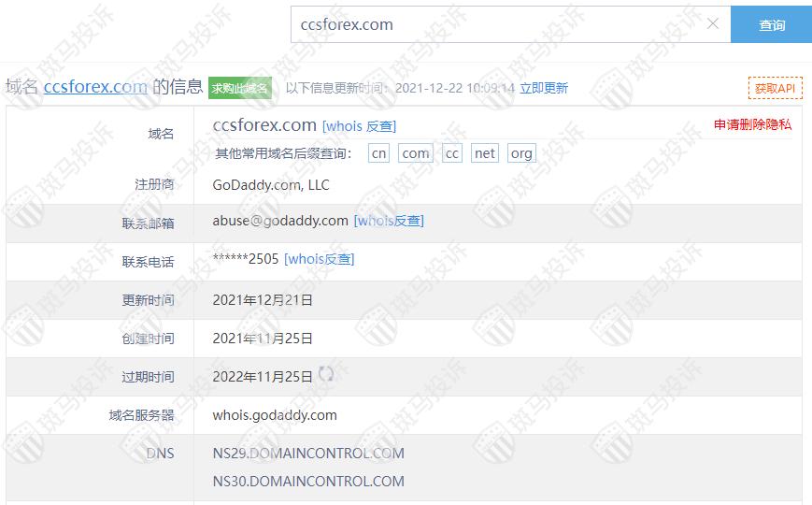Select the com suffix query box

(415, 153)
